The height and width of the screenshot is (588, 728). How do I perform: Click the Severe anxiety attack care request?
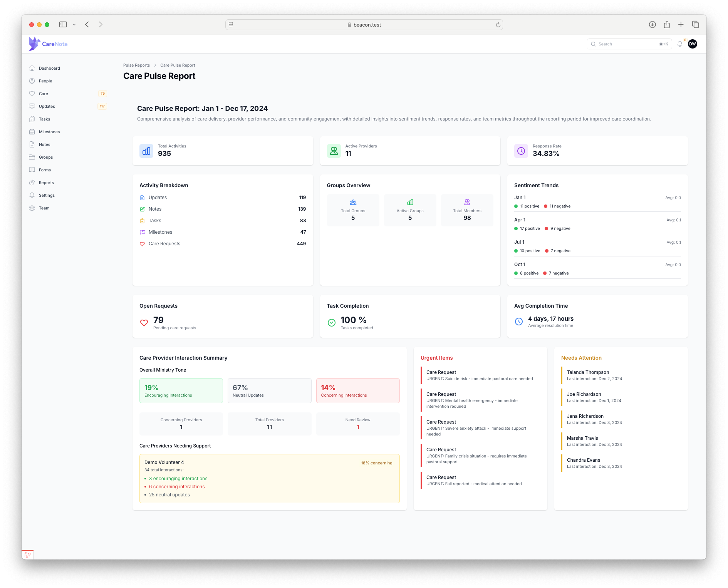(480, 428)
